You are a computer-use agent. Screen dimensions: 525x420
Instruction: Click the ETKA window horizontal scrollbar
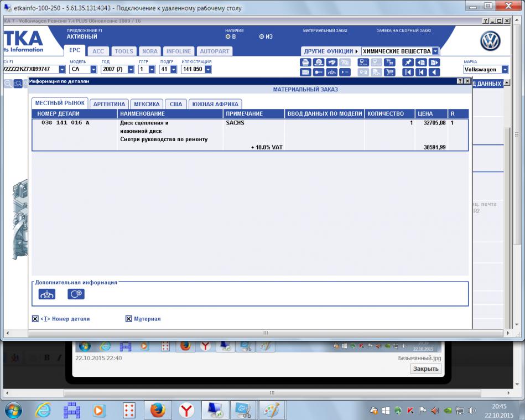pyautogui.click(x=266, y=333)
